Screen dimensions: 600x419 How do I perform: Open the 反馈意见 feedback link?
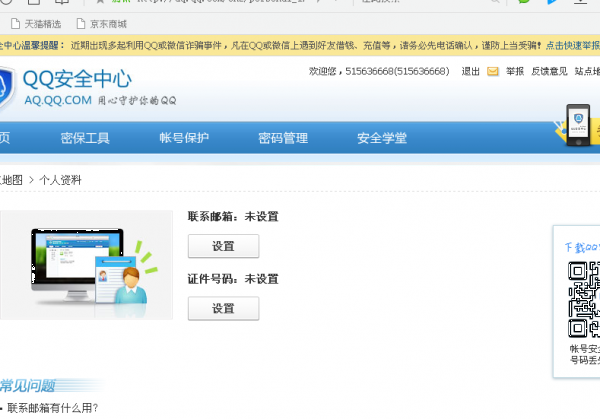coord(549,72)
